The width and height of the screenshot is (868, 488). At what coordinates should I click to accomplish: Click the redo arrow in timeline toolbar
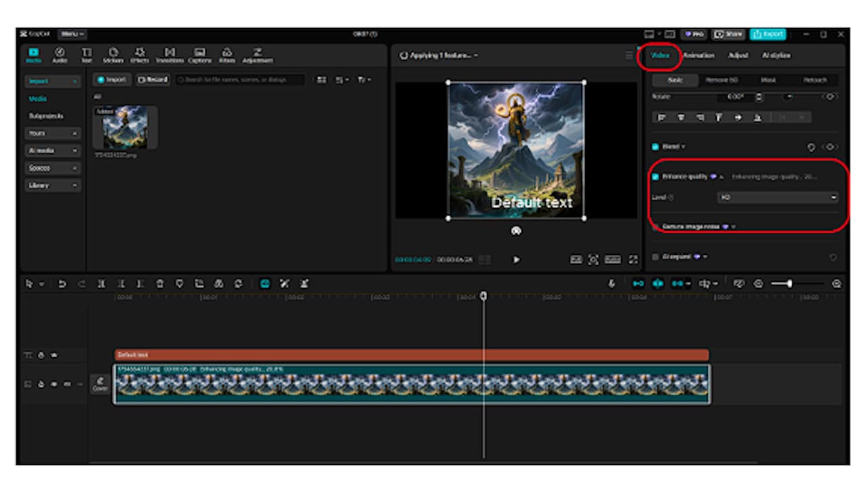click(x=81, y=284)
